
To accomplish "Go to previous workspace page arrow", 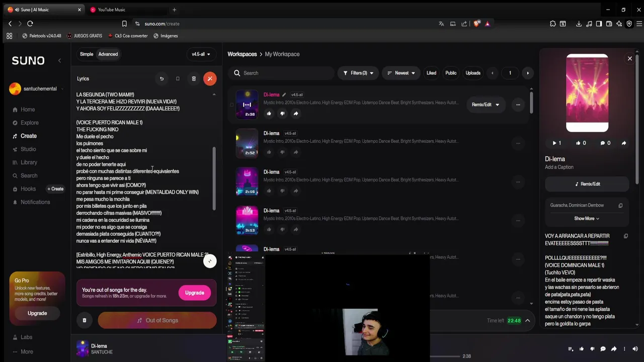I will click(x=493, y=73).
